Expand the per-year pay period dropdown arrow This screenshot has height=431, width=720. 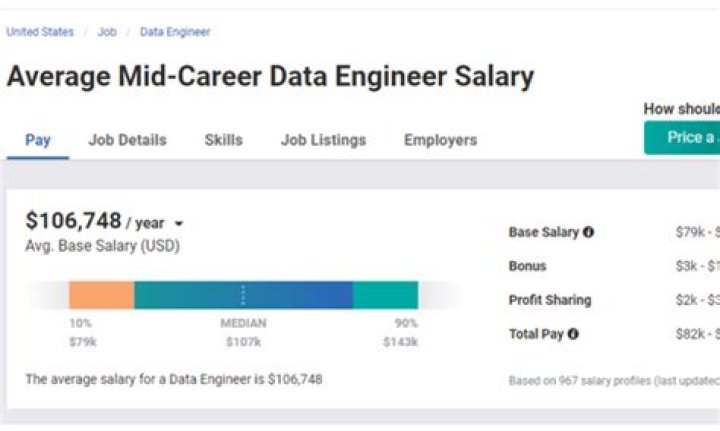click(x=179, y=224)
